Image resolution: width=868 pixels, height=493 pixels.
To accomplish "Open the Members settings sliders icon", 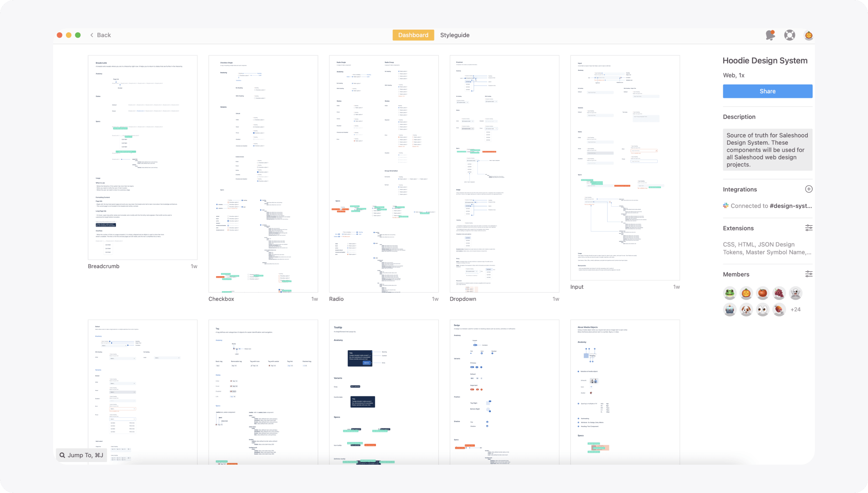I will (809, 274).
